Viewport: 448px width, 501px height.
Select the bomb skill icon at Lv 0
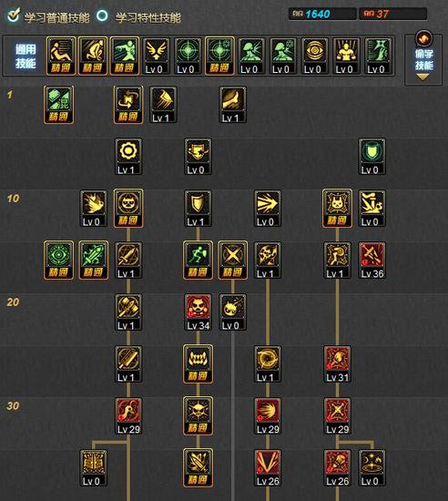point(233,312)
